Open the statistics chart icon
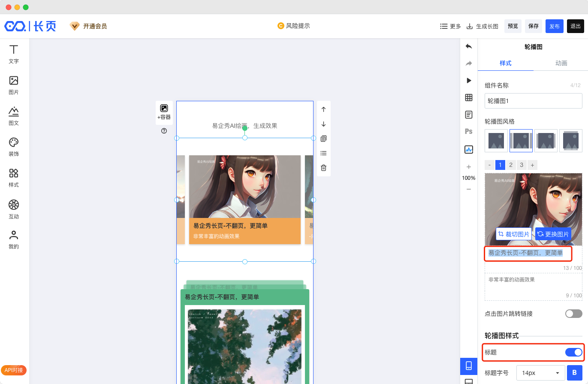 point(469,149)
